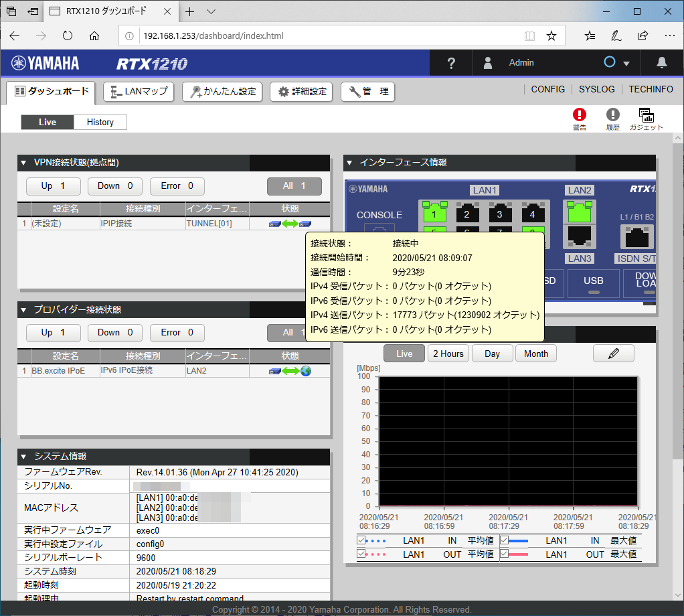Select Live mode on traffic graph
The height and width of the screenshot is (616, 684).
click(404, 354)
